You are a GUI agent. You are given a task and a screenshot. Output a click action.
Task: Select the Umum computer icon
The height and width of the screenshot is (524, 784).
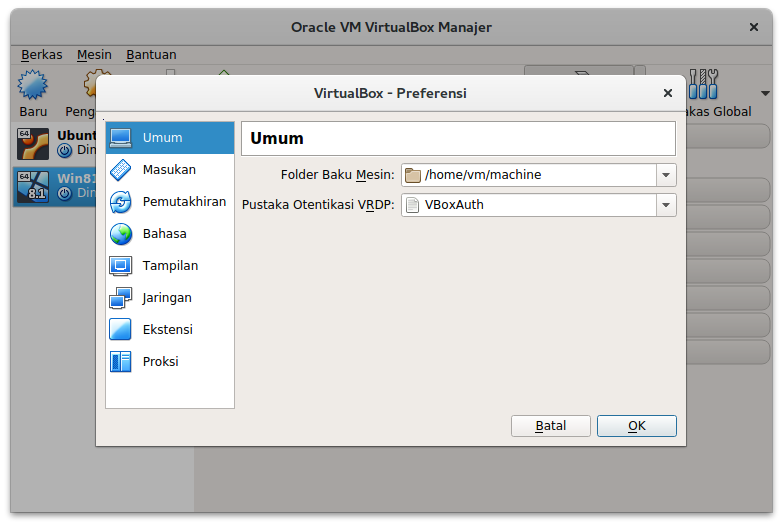coord(120,138)
